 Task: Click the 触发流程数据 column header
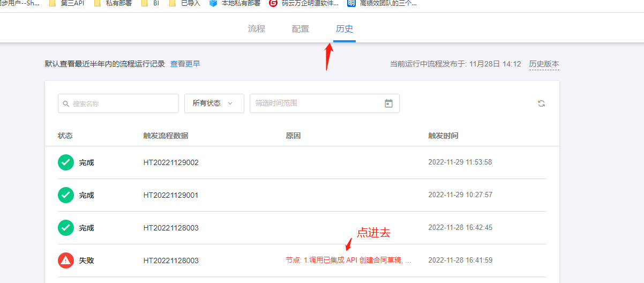(166, 136)
